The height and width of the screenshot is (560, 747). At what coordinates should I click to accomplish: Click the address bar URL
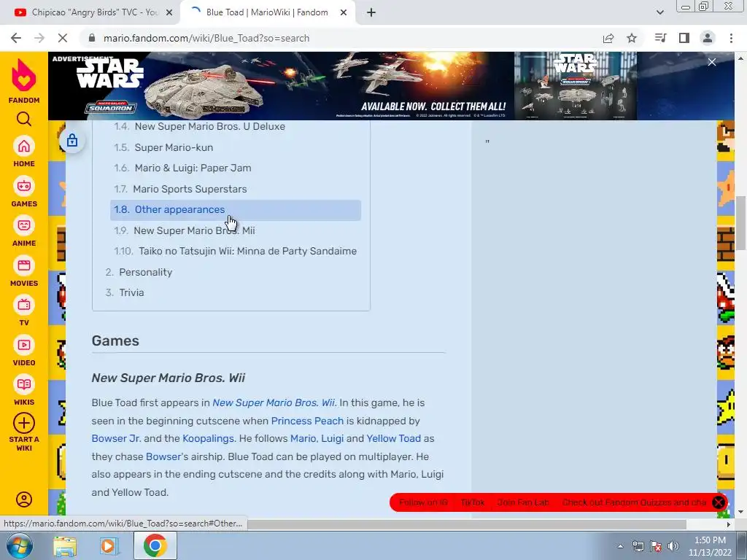click(x=206, y=38)
